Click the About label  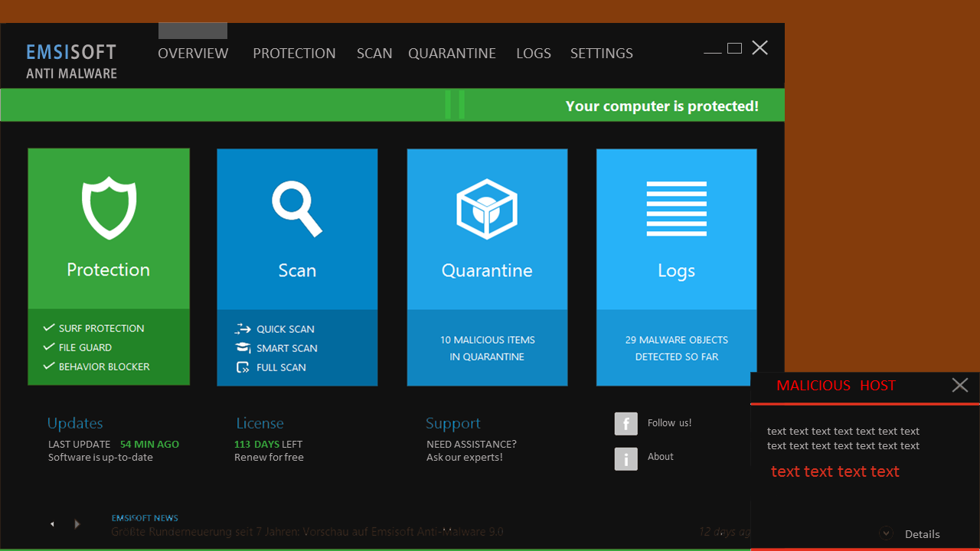pyautogui.click(x=661, y=457)
